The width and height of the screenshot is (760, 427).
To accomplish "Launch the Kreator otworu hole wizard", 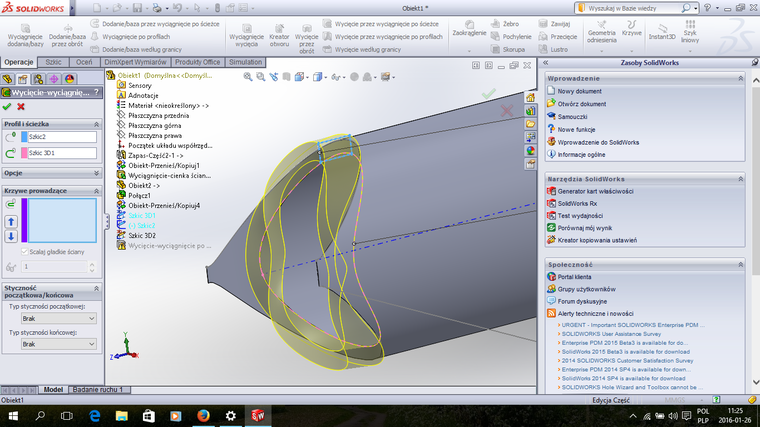I will (279, 35).
